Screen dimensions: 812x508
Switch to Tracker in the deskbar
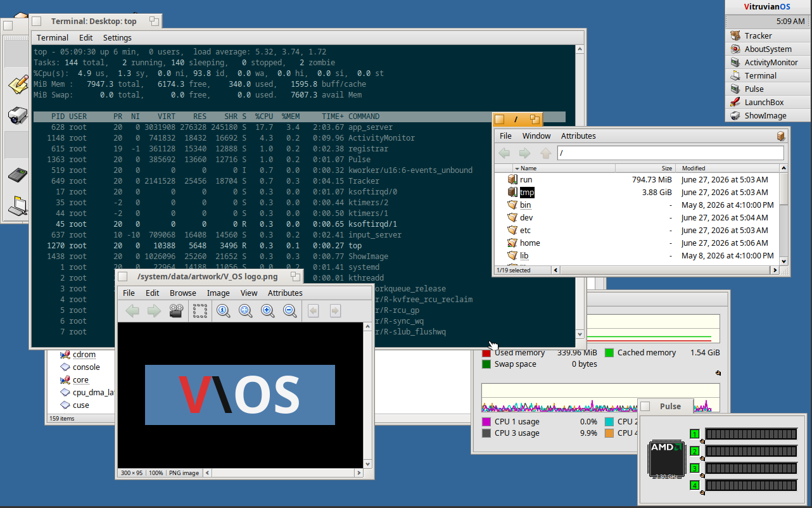click(768, 36)
